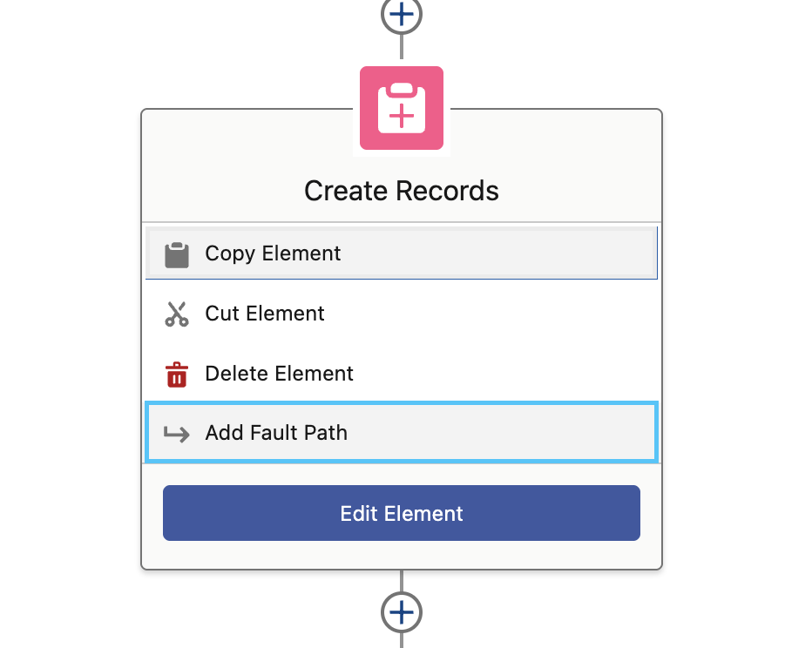Click the clipboard icon beside Copy Element
The height and width of the screenshot is (648, 812).
177,254
